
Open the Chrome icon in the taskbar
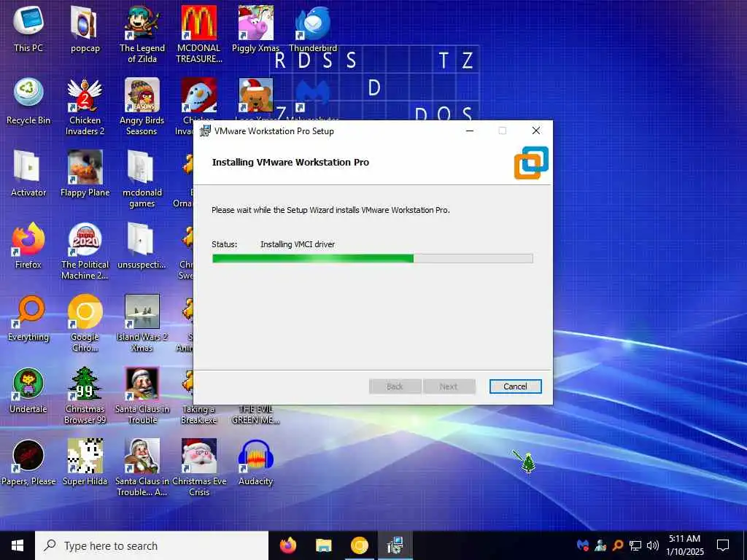pos(359,545)
